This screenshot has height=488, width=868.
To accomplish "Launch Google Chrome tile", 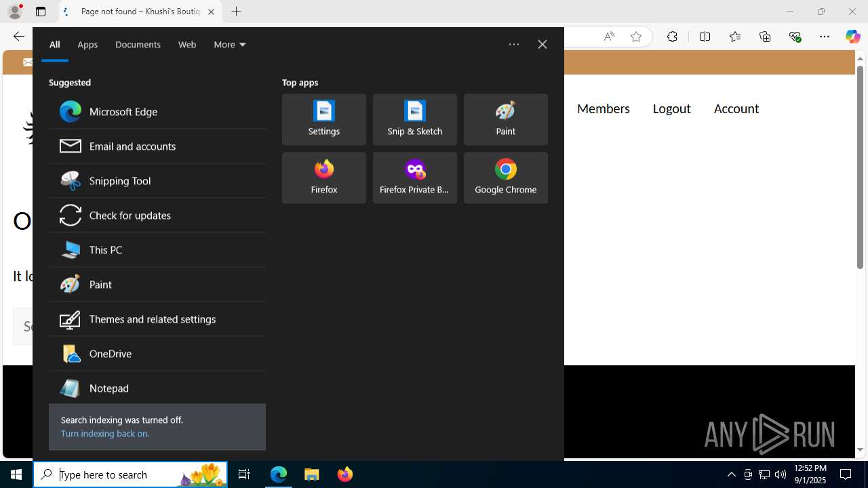I will coord(506,178).
